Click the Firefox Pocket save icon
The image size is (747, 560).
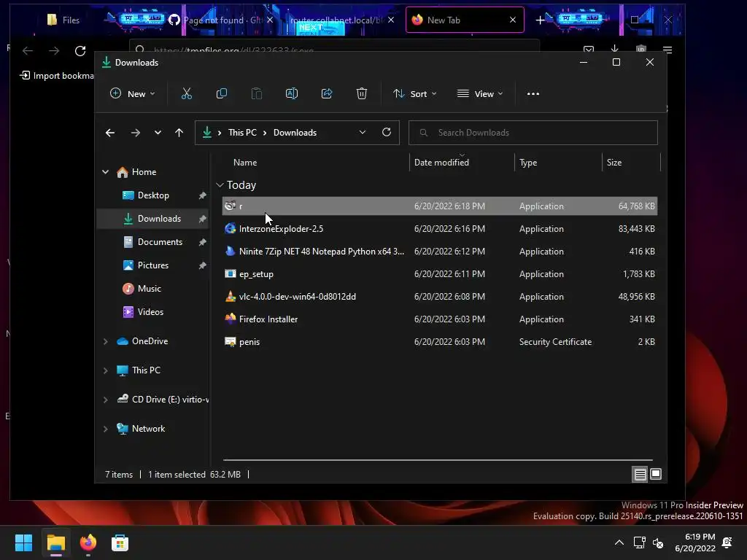coord(589,49)
